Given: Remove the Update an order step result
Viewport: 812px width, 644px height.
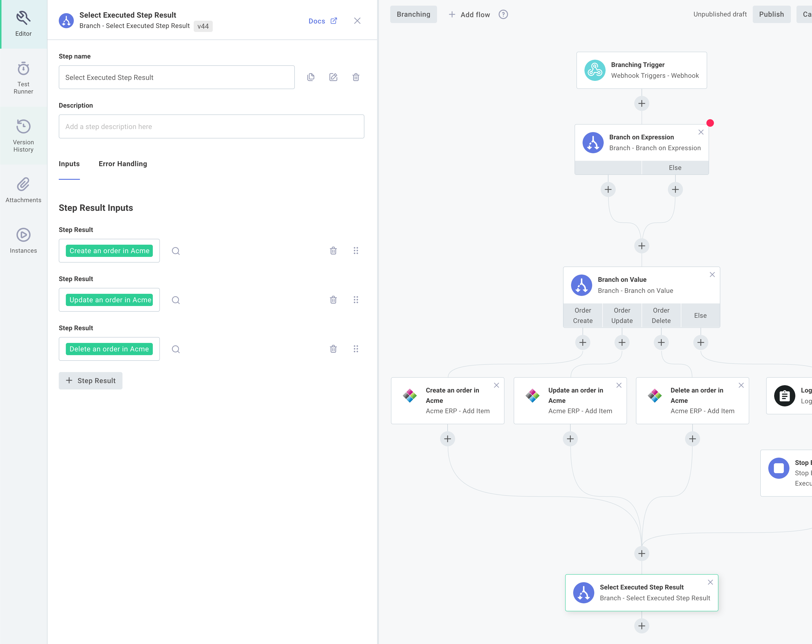Looking at the screenshot, I should pyautogui.click(x=333, y=300).
